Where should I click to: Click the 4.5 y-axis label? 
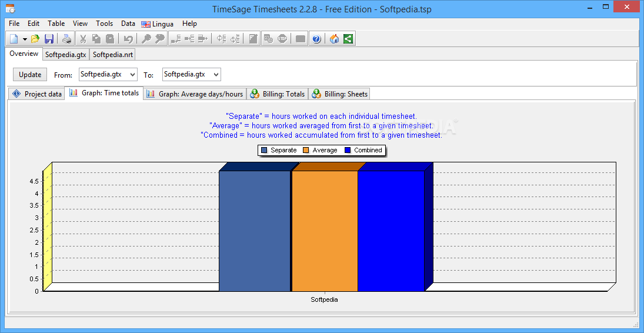click(34, 181)
